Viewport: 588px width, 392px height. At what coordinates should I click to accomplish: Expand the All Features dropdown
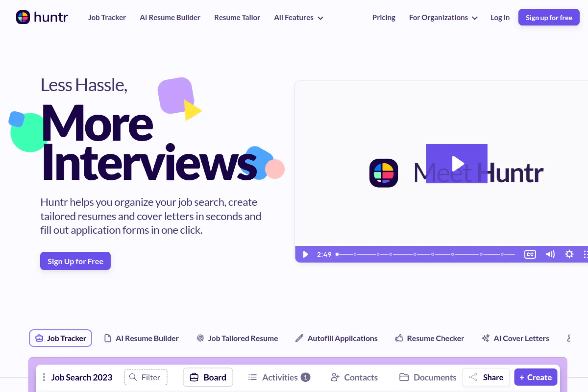tap(298, 18)
